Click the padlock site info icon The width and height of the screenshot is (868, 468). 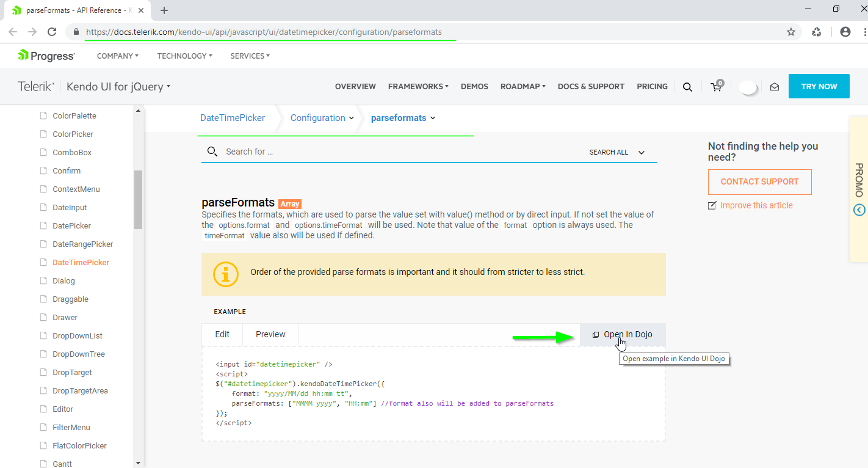[x=76, y=32]
